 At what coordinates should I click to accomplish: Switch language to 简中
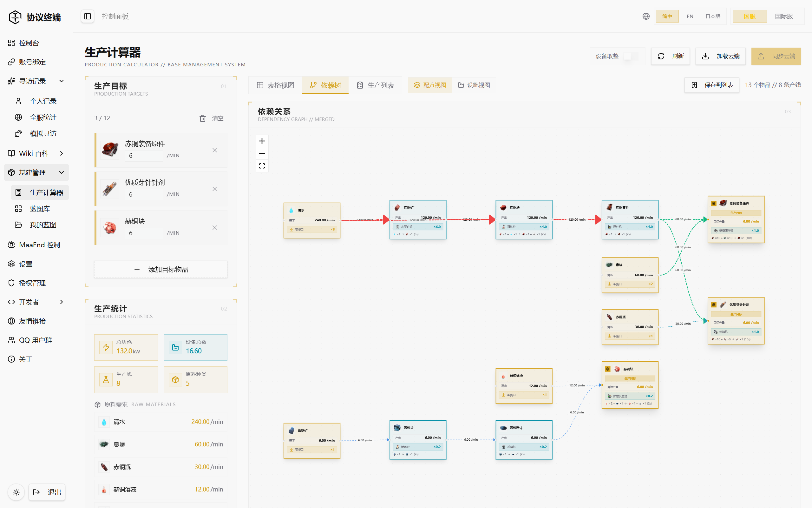tap(667, 16)
